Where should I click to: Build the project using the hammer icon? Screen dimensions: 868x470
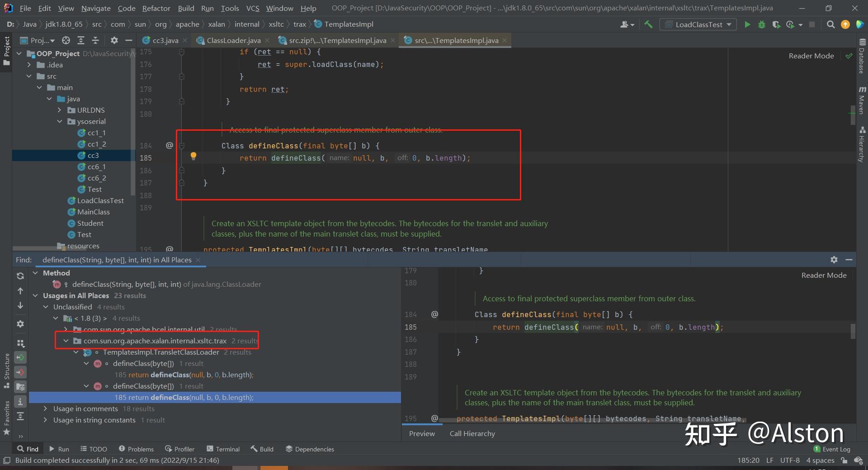tap(648, 25)
